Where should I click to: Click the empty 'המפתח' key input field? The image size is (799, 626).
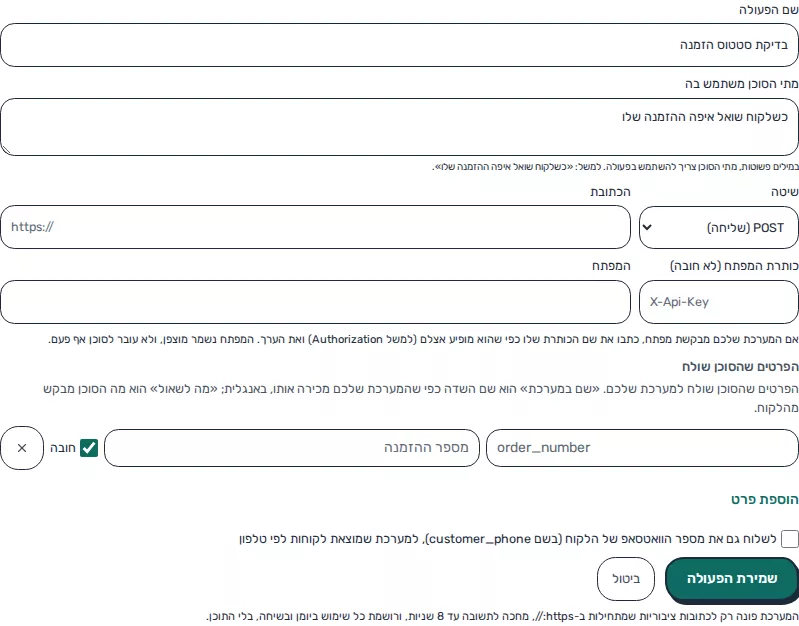click(x=315, y=302)
